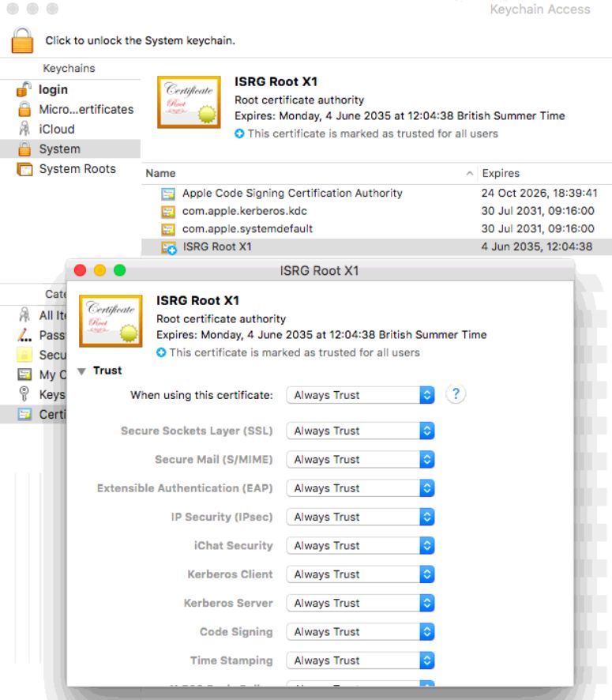The image size is (612, 700).
Task: Click the large certificate image in main window
Action: (189, 102)
